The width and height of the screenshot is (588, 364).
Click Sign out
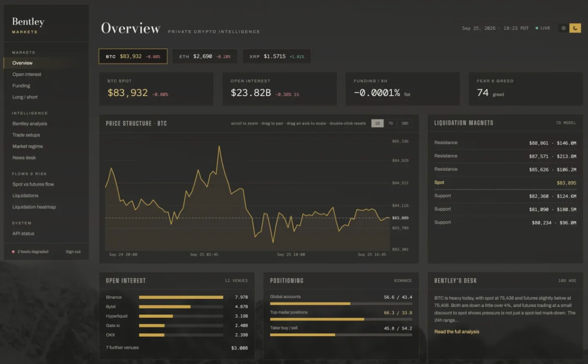(x=73, y=251)
